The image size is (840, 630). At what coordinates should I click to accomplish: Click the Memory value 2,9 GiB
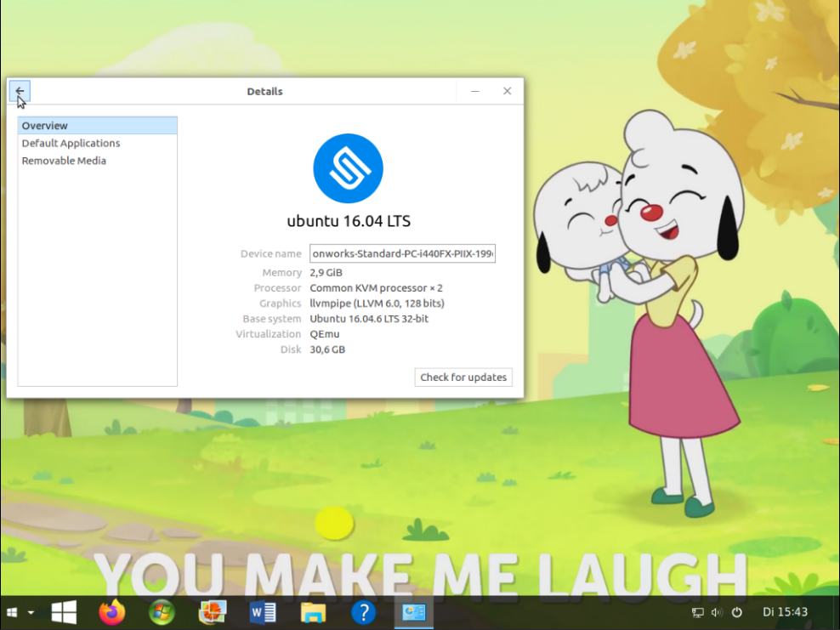326,273
